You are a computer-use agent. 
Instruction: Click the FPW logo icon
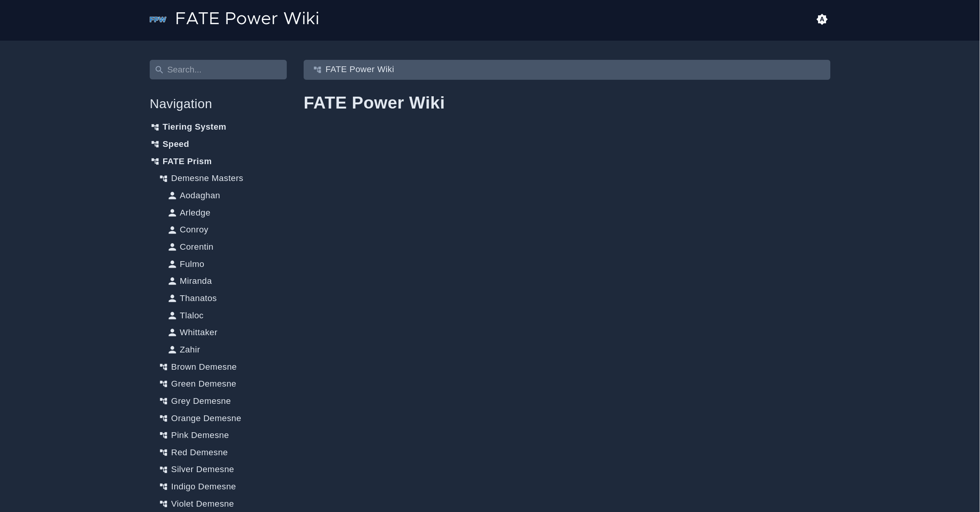pos(158,20)
